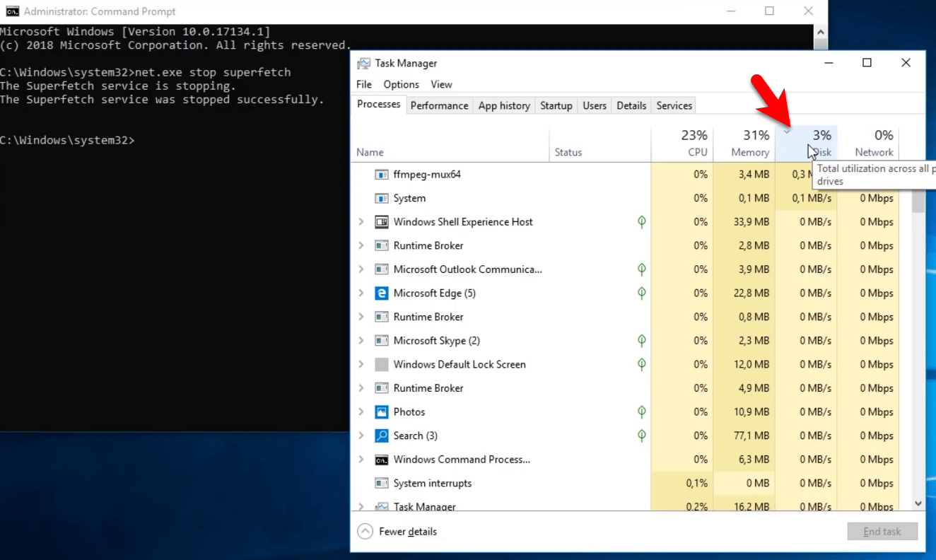Screen dimensions: 936x560
Task: Click leaf icon for Windows Default Lock Screen
Action: pyautogui.click(x=642, y=364)
